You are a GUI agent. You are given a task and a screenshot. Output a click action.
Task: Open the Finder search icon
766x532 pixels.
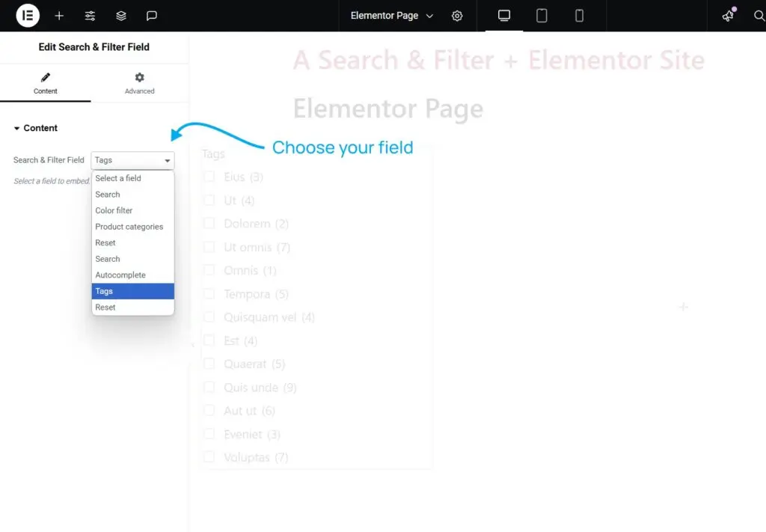tap(759, 16)
